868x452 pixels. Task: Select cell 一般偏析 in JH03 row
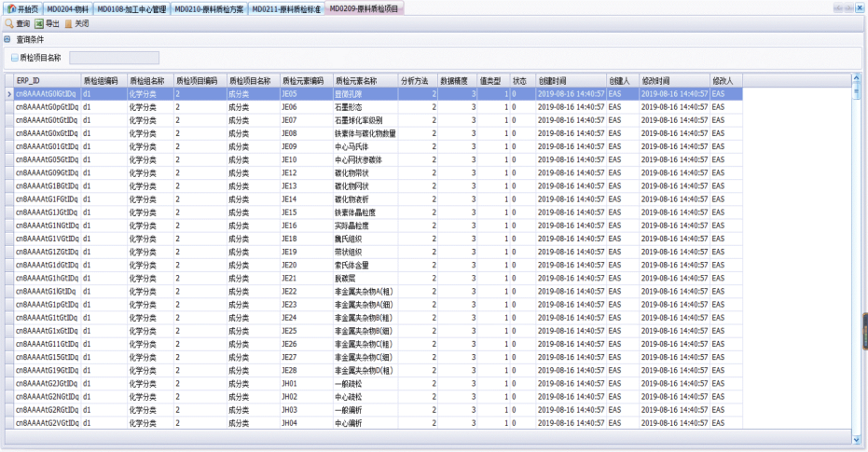tap(365, 410)
